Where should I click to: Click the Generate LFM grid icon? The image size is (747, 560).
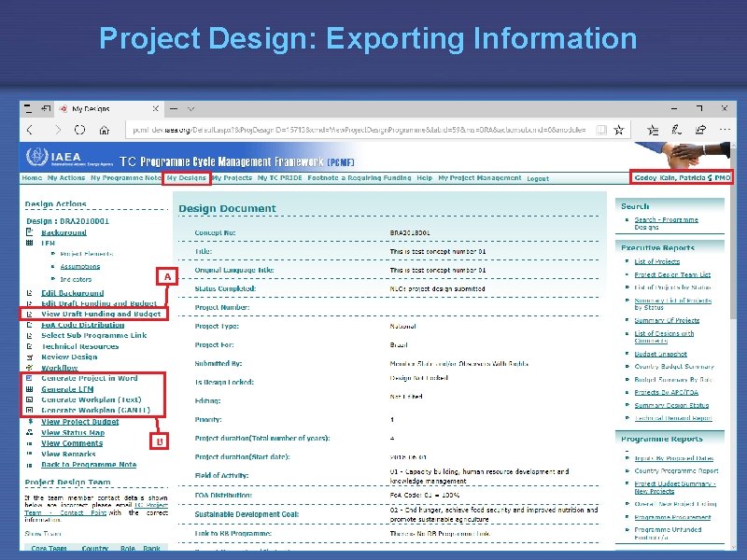click(27, 388)
